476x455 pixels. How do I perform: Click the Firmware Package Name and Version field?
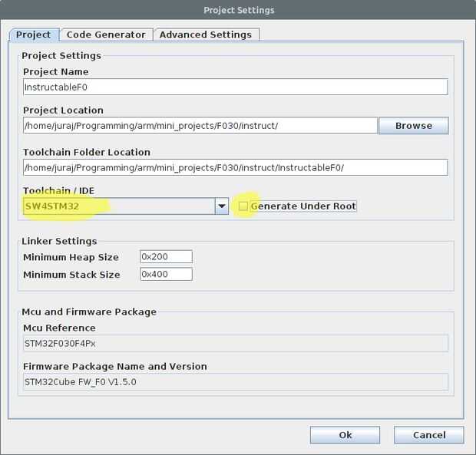coord(235,381)
